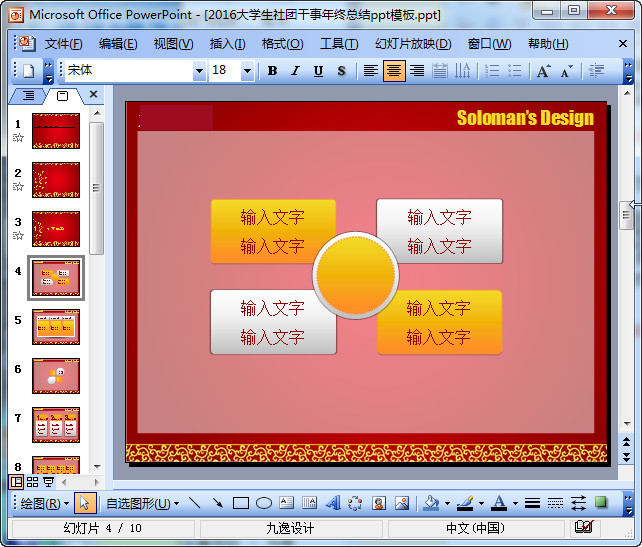This screenshot has height=547, width=642.
Task: Click distribute text alignment icon
Action: (x=440, y=71)
